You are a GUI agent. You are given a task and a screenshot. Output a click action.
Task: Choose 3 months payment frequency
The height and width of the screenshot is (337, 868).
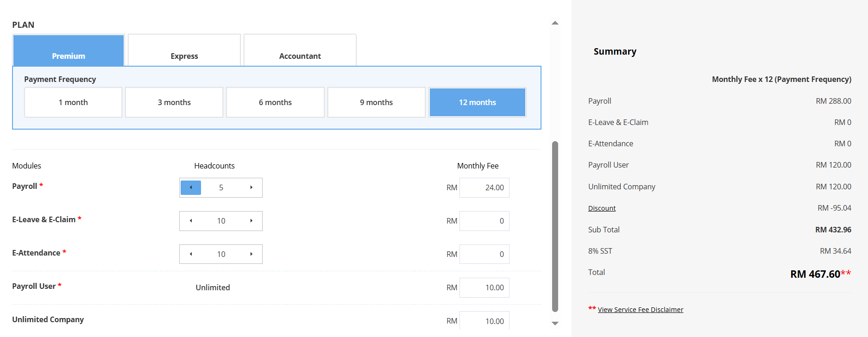click(174, 102)
